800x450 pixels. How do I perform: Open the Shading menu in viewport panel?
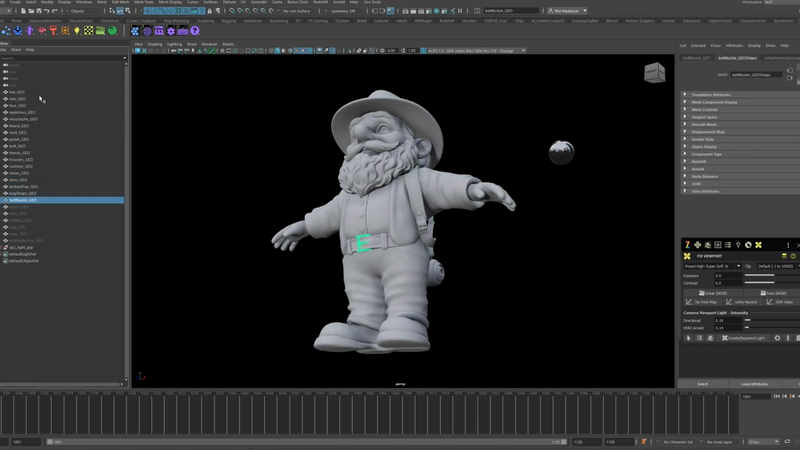click(155, 44)
